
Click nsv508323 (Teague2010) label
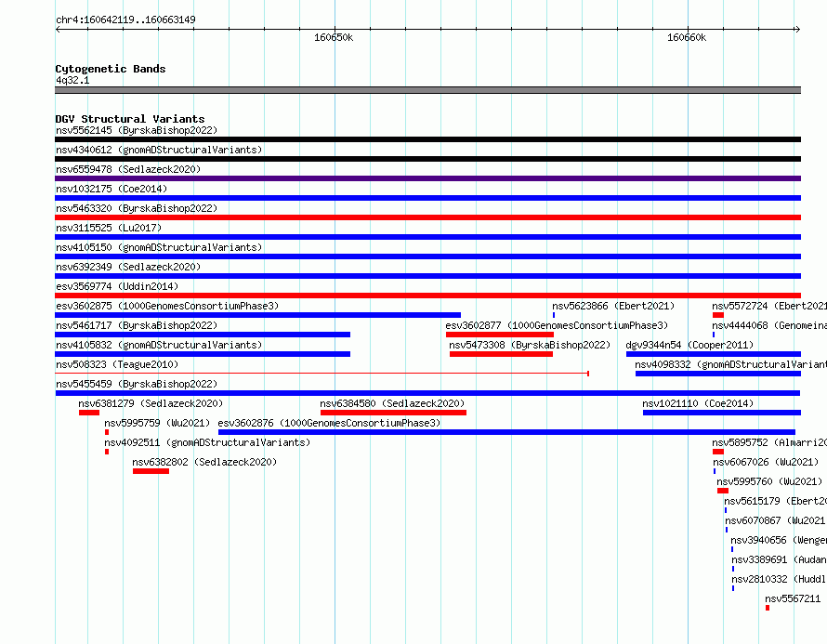117,364
